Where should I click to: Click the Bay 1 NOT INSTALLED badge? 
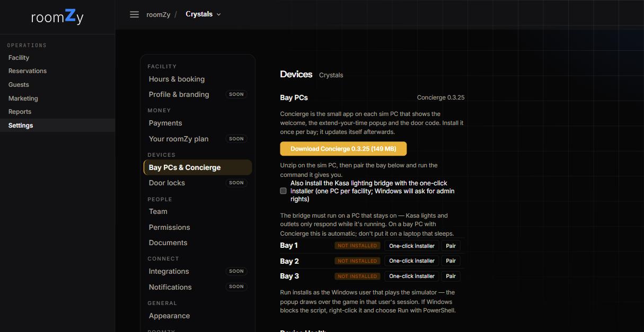pyautogui.click(x=357, y=246)
